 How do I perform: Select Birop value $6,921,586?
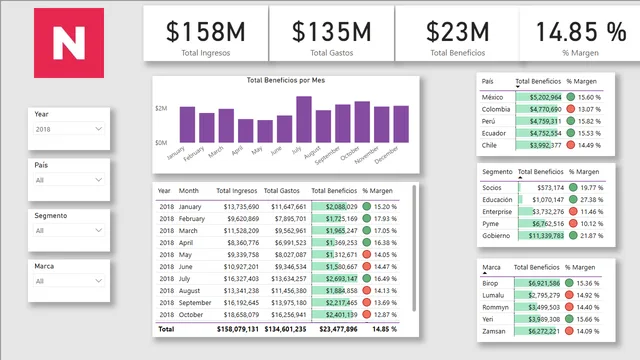pos(544,283)
